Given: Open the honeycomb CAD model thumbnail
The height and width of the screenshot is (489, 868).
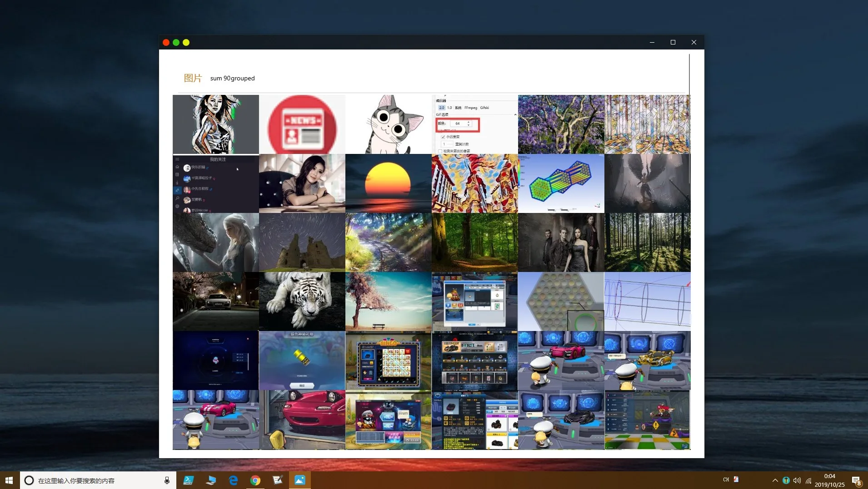Looking at the screenshot, I should click(x=561, y=301).
